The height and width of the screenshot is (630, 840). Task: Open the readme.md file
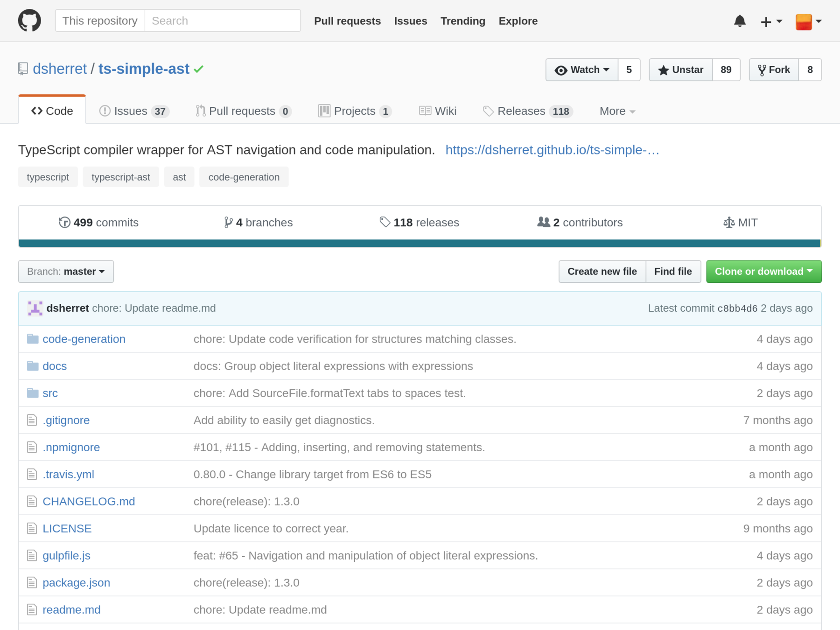click(x=71, y=609)
